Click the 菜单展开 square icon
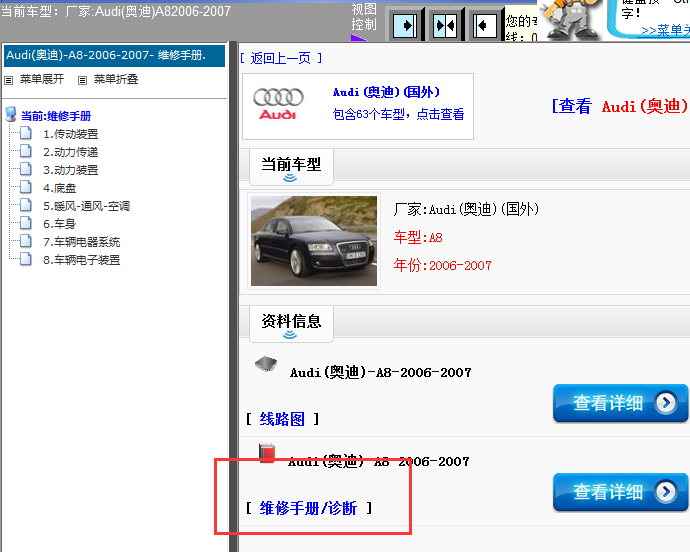 pos(8,80)
